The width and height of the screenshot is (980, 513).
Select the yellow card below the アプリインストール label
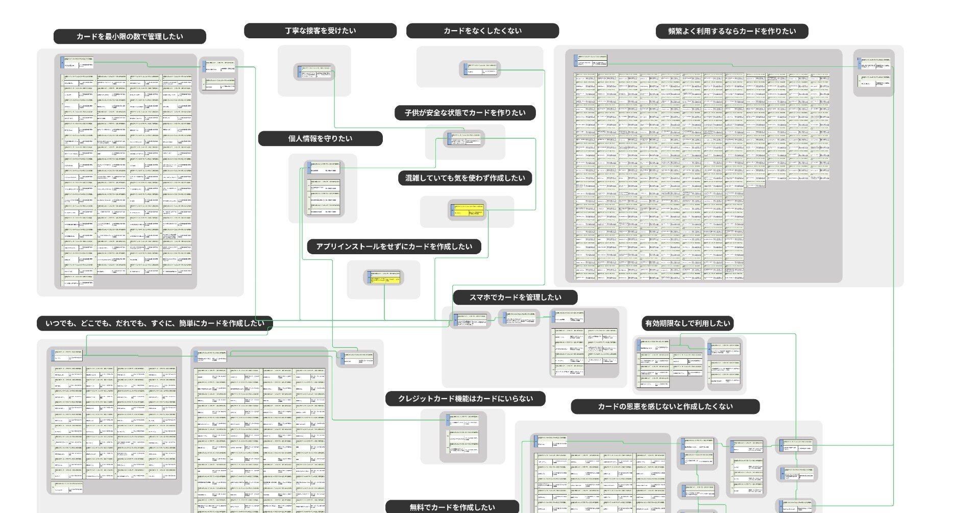pos(384,278)
